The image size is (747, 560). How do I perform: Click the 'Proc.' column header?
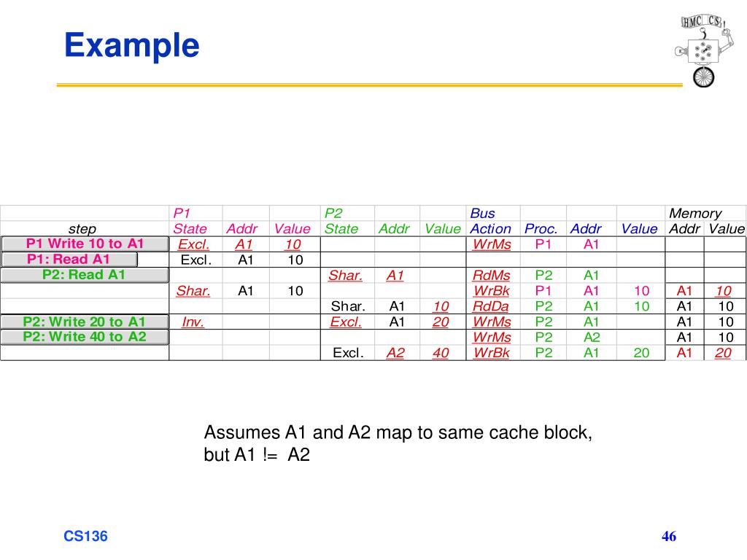[541, 228]
